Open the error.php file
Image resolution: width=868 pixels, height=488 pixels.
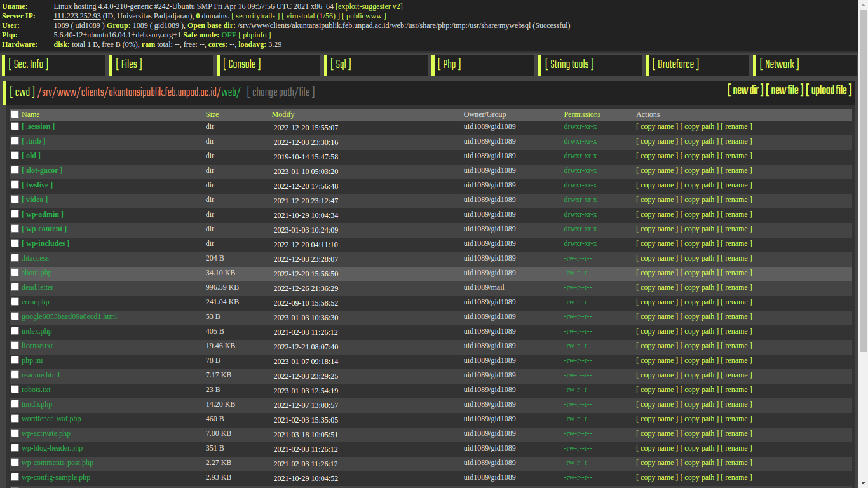36,302
